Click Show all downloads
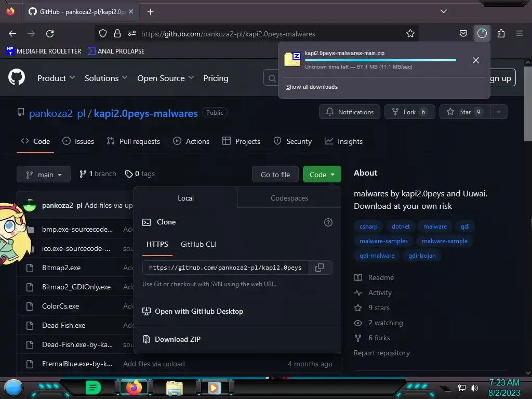532x399 pixels. coord(312,87)
